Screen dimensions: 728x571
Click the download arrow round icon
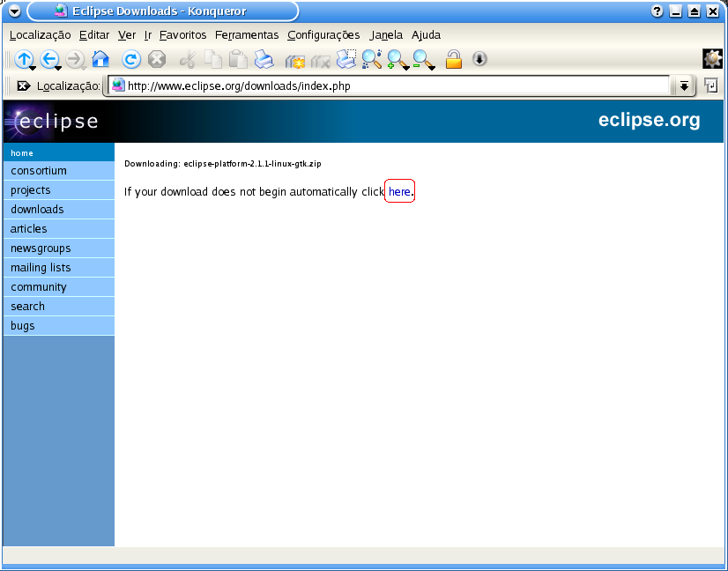pyautogui.click(x=479, y=59)
